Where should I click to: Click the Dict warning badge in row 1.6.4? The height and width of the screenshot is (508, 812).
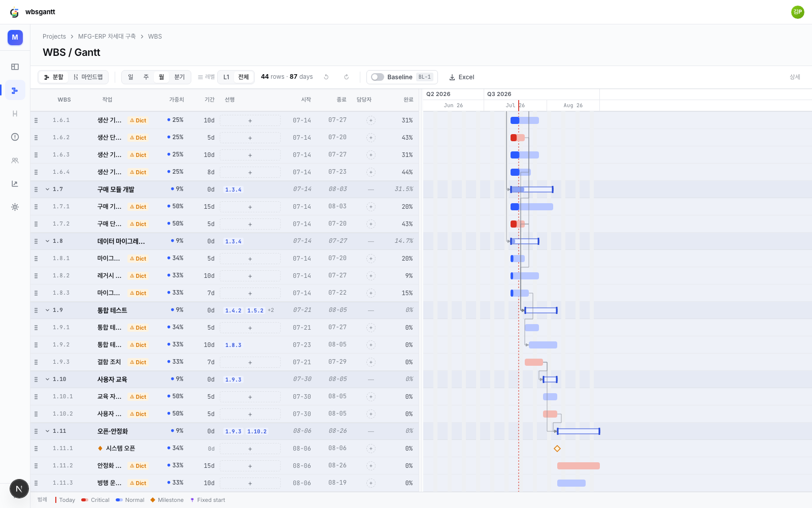138,172
